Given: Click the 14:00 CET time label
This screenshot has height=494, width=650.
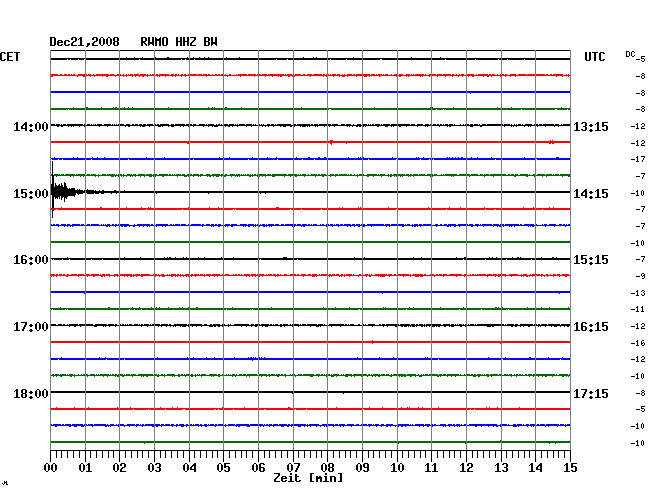Looking at the screenshot, I should [x=31, y=126].
